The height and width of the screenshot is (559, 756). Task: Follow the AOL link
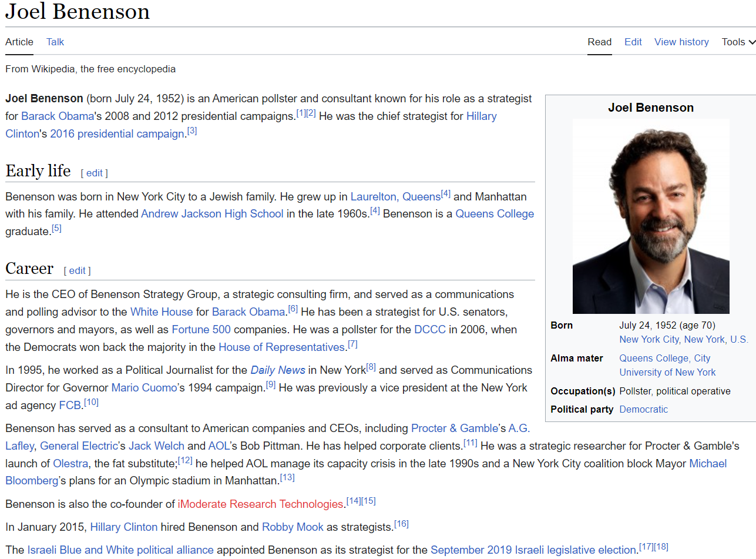[219, 446]
